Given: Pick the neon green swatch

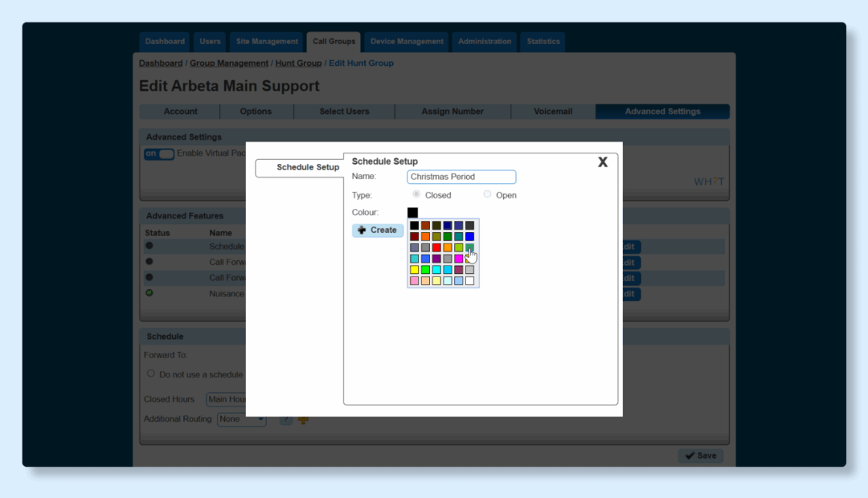Looking at the screenshot, I should click(425, 269).
